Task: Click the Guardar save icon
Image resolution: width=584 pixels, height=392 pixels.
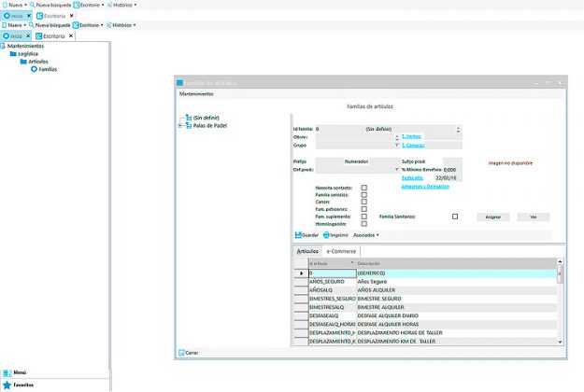Action: (x=298, y=235)
